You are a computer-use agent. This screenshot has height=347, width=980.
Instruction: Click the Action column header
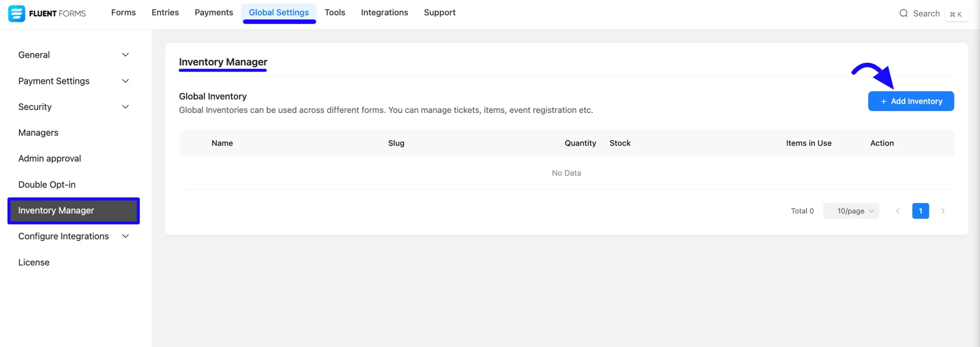tap(882, 143)
